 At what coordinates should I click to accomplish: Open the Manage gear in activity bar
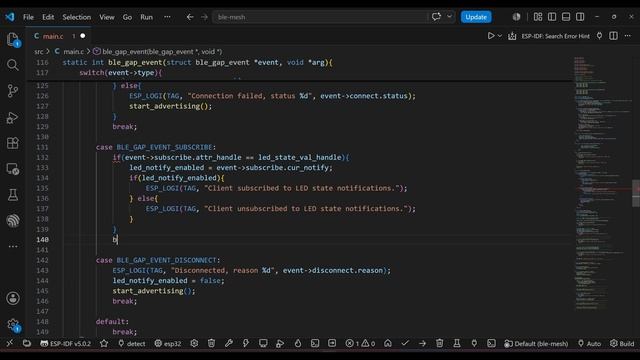pos(13,325)
